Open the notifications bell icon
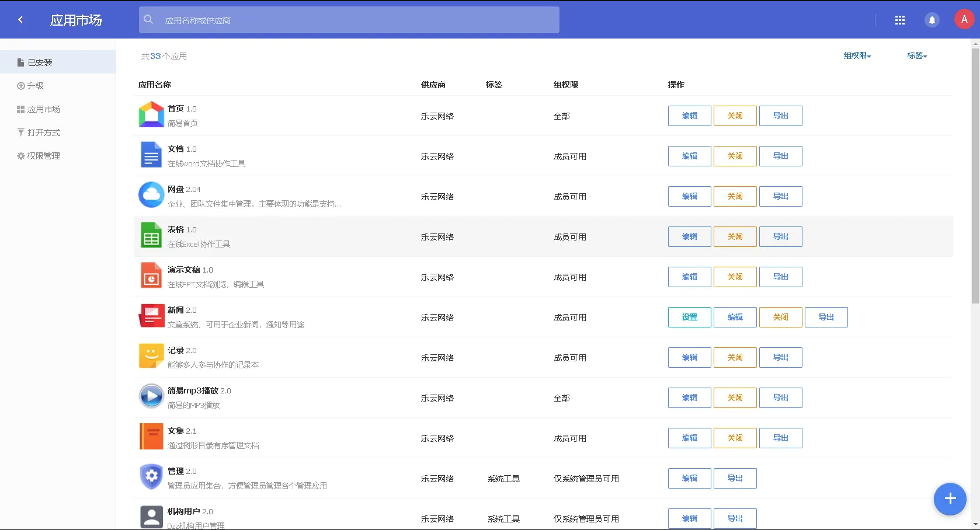 pos(932,20)
